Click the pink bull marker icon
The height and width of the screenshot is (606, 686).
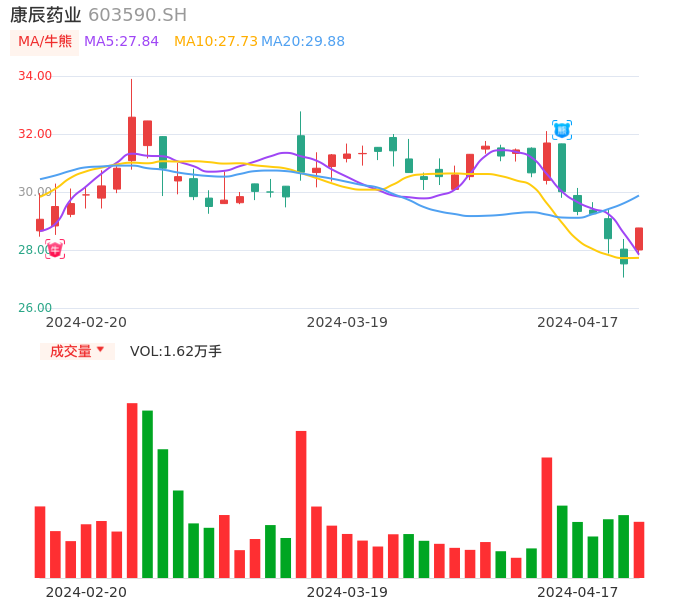point(55,249)
